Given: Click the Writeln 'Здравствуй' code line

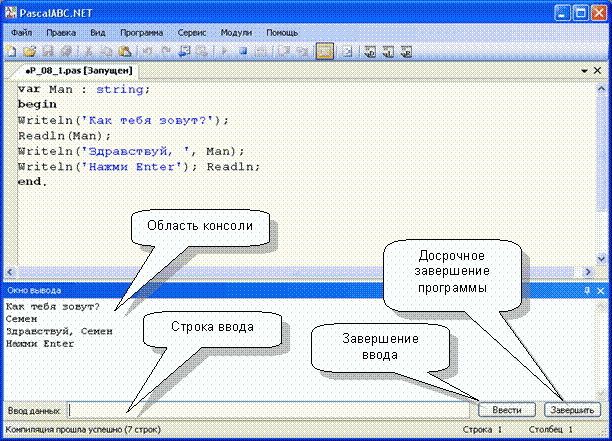Looking at the screenshot, I should pyautogui.click(x=131, y=151).
